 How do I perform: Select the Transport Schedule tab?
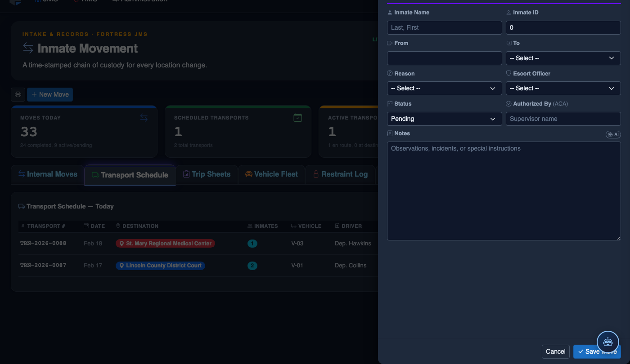point(130,175)
